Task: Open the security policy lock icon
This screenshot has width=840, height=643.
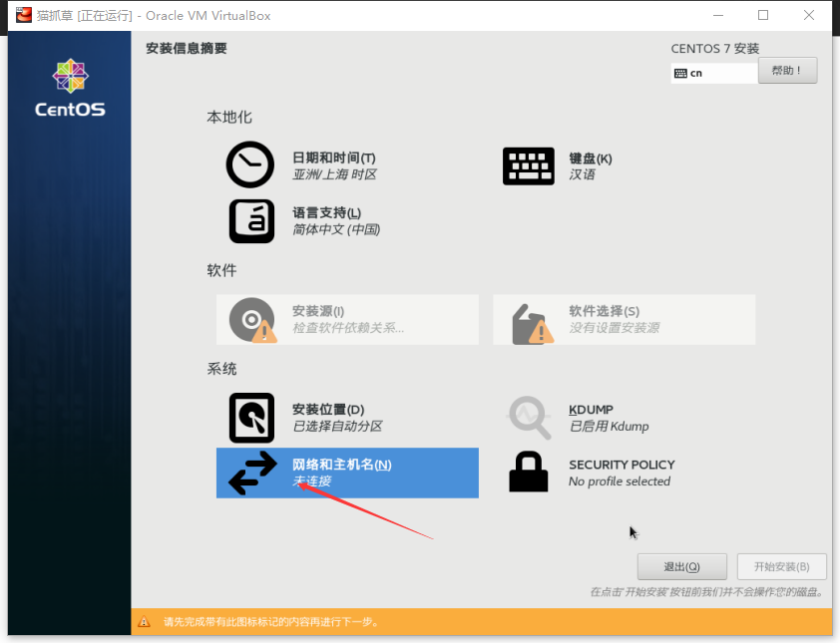Action: coord(528,472)
